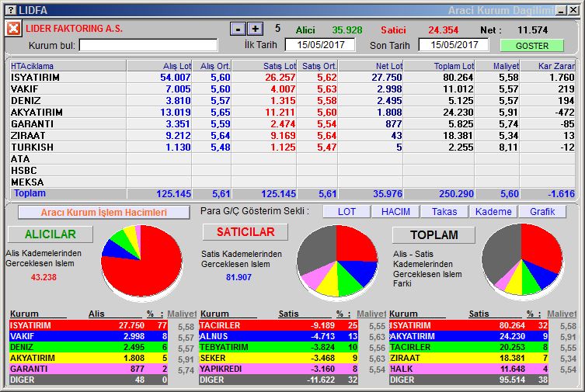The image size is (585, 392).
Task: Switch display mode to LOT
Action: [x=346, y=212]
